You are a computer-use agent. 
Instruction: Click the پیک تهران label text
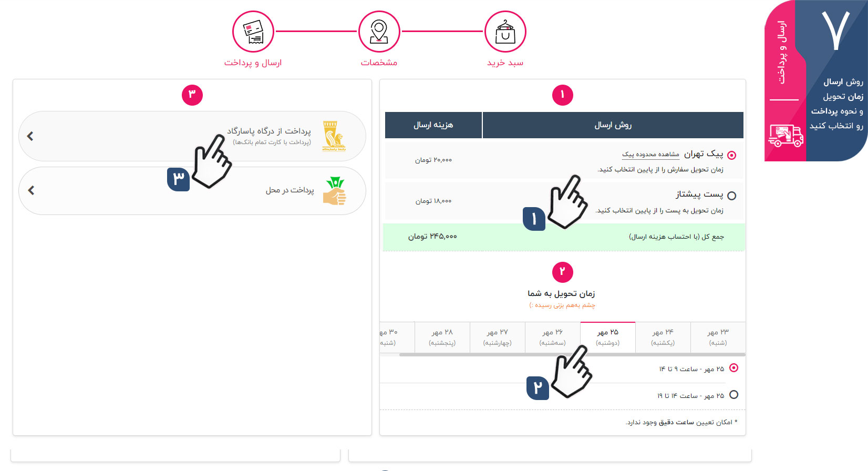point(704,154)
